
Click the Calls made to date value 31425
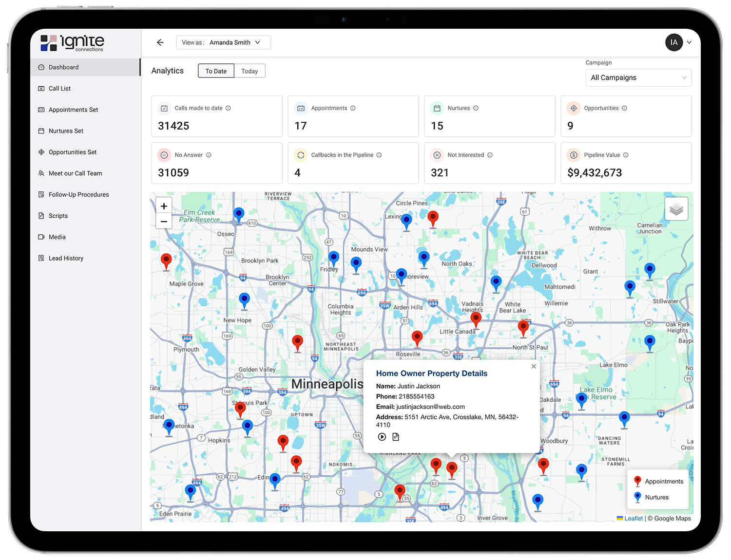(x=173, y=126)
